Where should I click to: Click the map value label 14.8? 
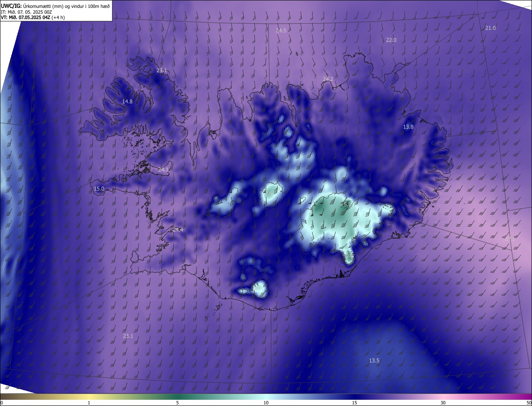point(127,101)
